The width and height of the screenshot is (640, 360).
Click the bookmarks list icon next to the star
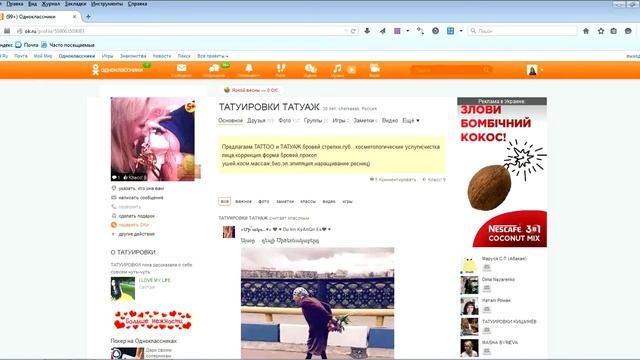(x=613, y=31)
